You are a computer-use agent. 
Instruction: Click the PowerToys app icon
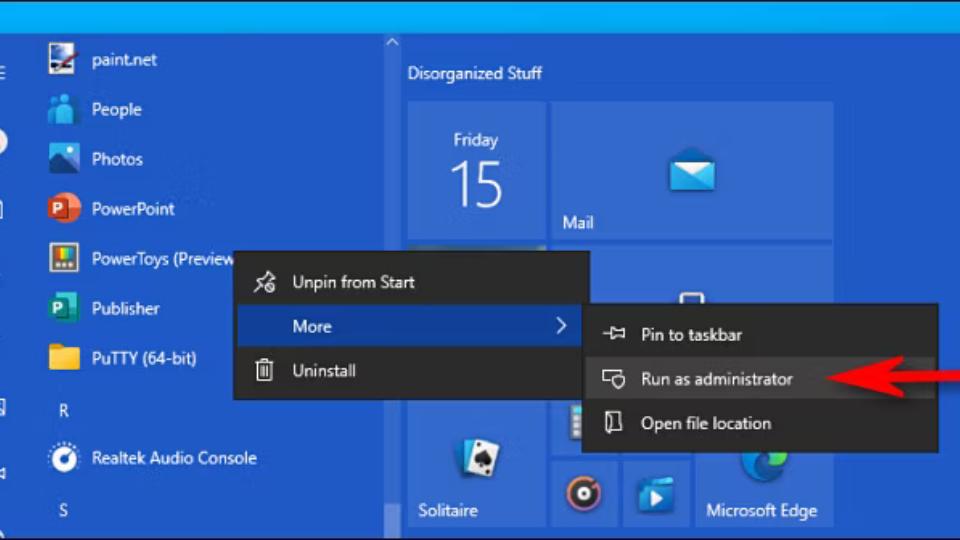coord(64,258)
